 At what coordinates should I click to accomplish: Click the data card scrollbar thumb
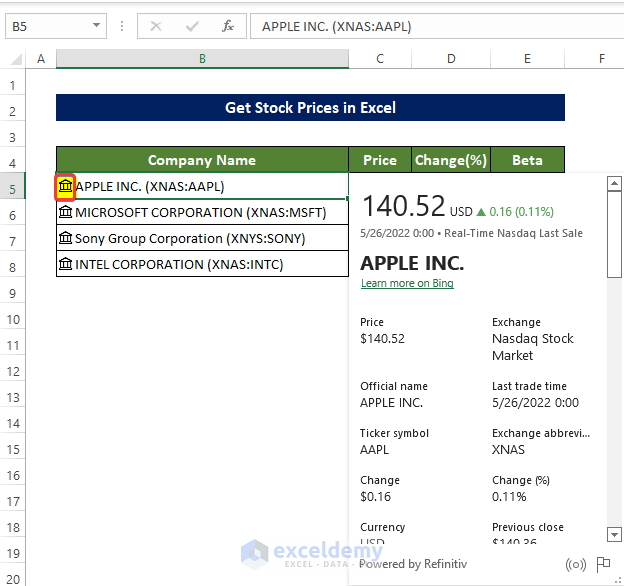pos(614,234)
